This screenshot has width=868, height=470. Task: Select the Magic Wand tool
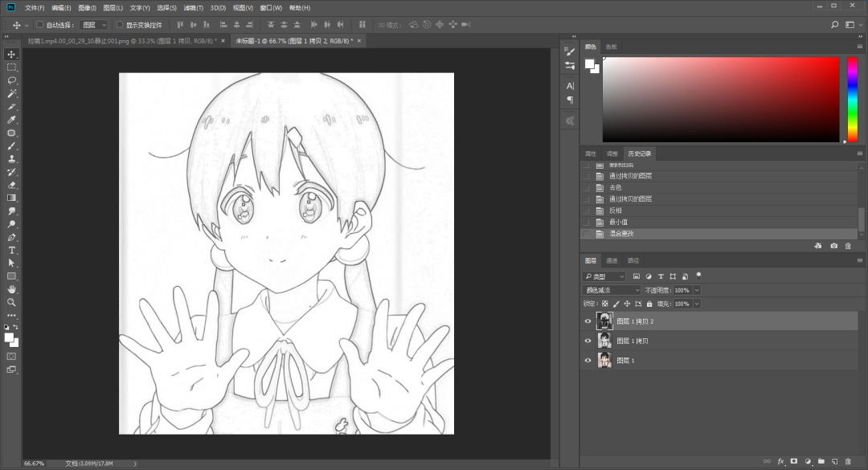(x=11, y=93)
